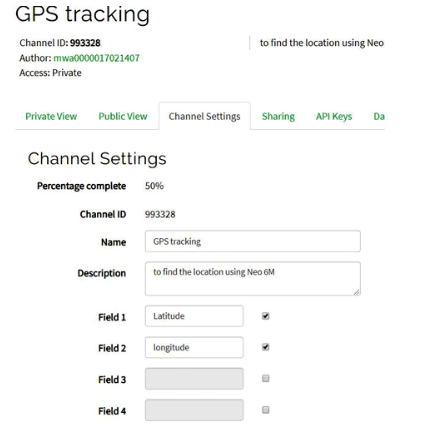Click the Field 2 longitude input

click(194, 347)
